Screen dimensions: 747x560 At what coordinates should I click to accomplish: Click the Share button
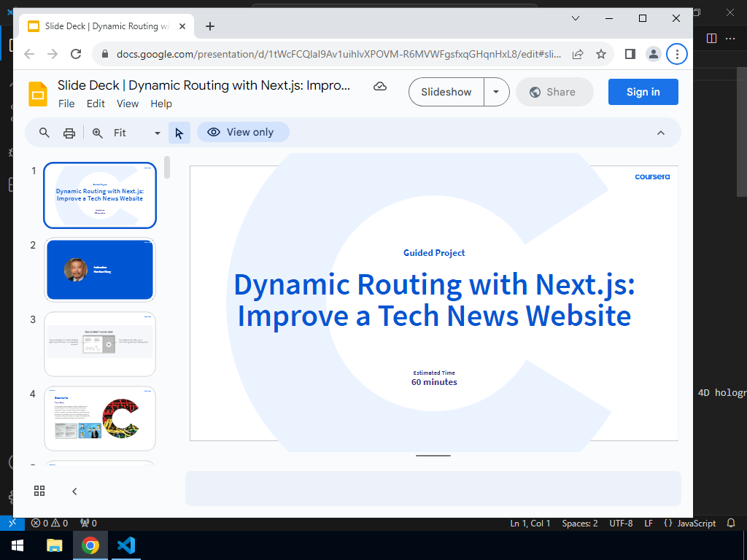click(554, 92)
